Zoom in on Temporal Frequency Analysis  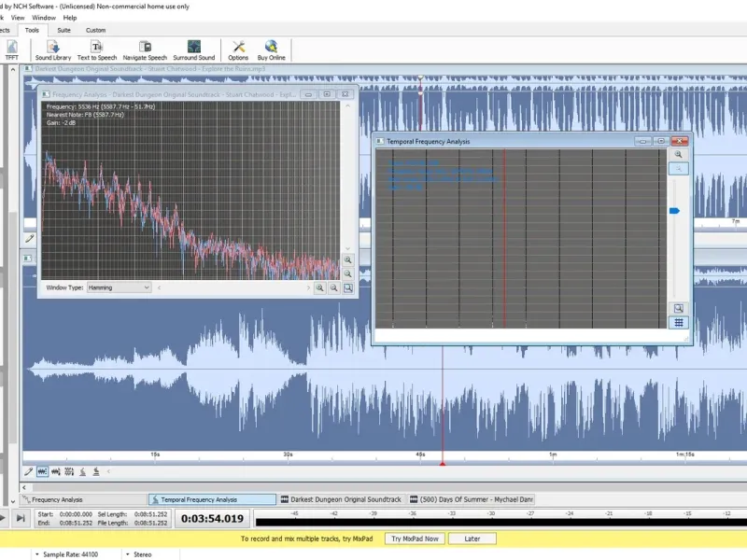[679, 154]
